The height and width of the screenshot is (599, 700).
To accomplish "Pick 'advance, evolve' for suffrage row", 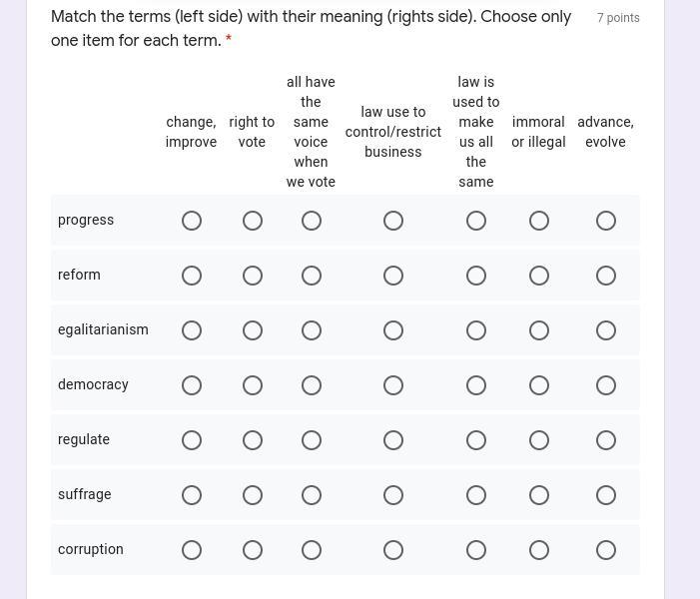I will pyautogui.click(x=606, y=495).
